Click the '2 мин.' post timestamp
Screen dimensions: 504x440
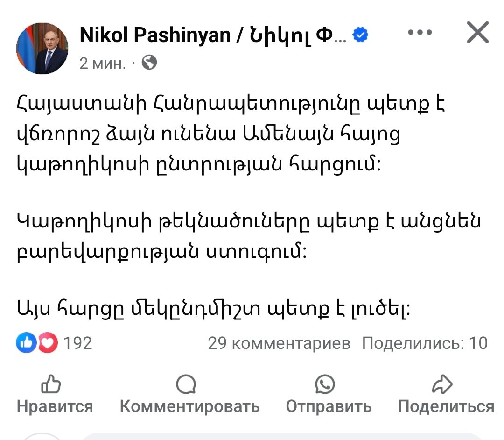coord(103,63)
